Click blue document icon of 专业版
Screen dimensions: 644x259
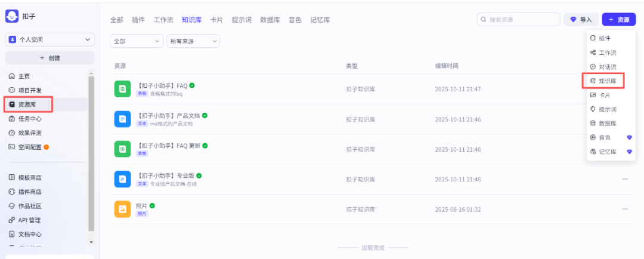(x=122, y=179)
